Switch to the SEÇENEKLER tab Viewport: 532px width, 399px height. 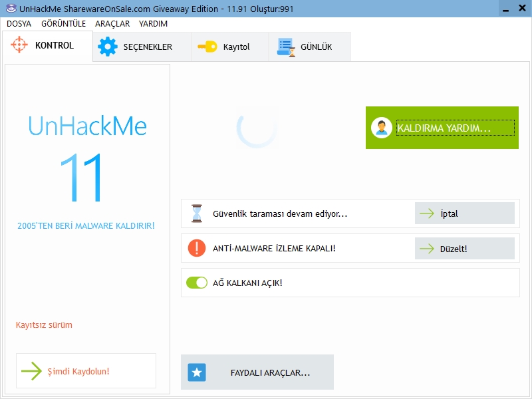[x=142, y=47]
